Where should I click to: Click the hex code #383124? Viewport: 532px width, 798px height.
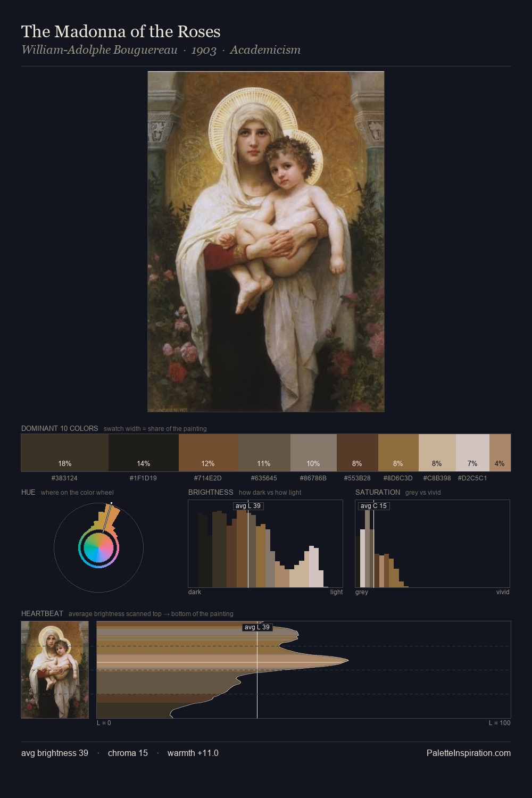coord(64,478)
